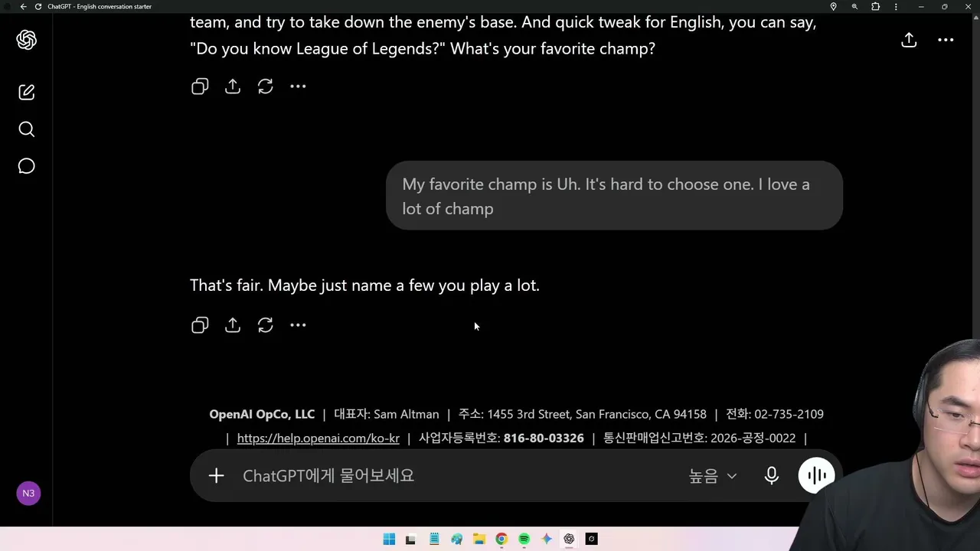The height and width of the screenshot is (551, 980).
Task: Open the Windows Start menu
Action: click(x=389, y=539)
